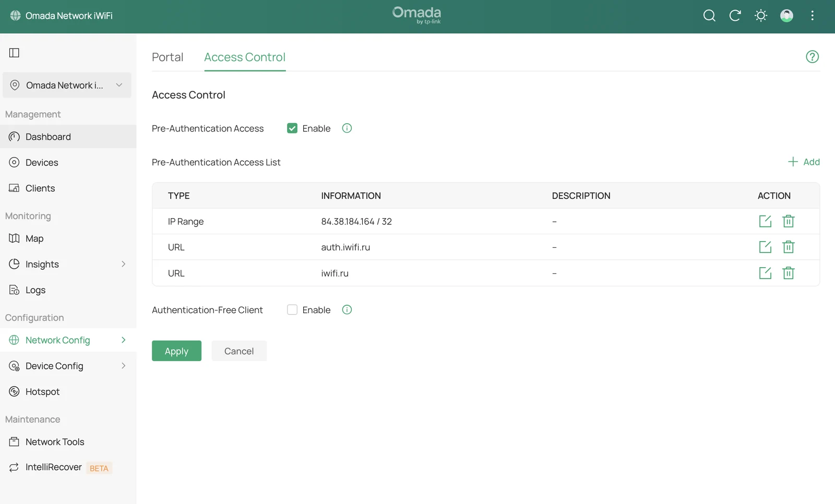Enable the Authentication-Free Client checkbox
Viewport: 835px width, 504px height.
coord(292,310)
